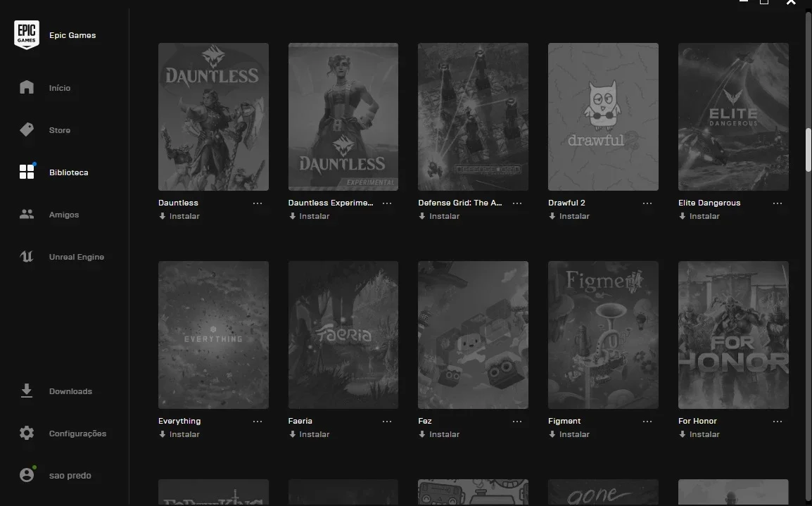Select the Drawful 2 owl cover art
Viewport: 812px width, 506px height.
[603, 117]
